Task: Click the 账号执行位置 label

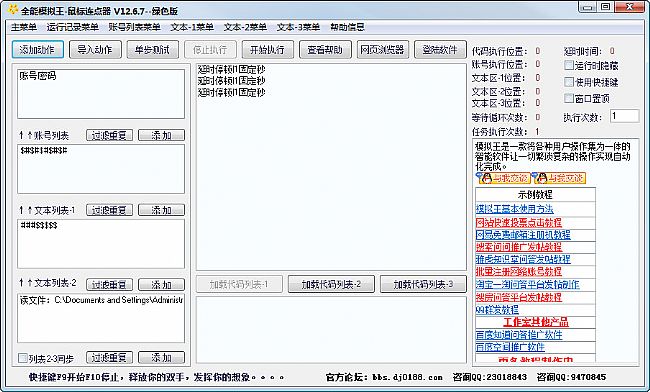Action: pyautogui.click(x=500, y=64)
